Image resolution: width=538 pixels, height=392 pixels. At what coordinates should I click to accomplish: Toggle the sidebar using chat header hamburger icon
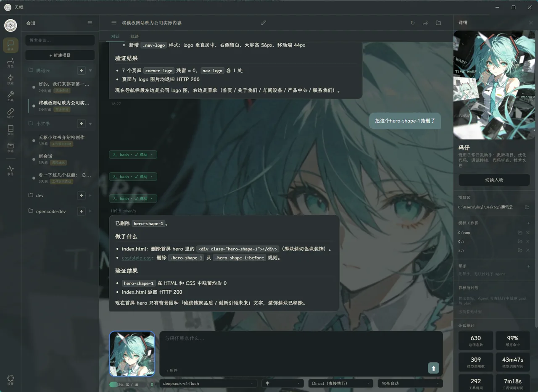(x=114, y=23)
